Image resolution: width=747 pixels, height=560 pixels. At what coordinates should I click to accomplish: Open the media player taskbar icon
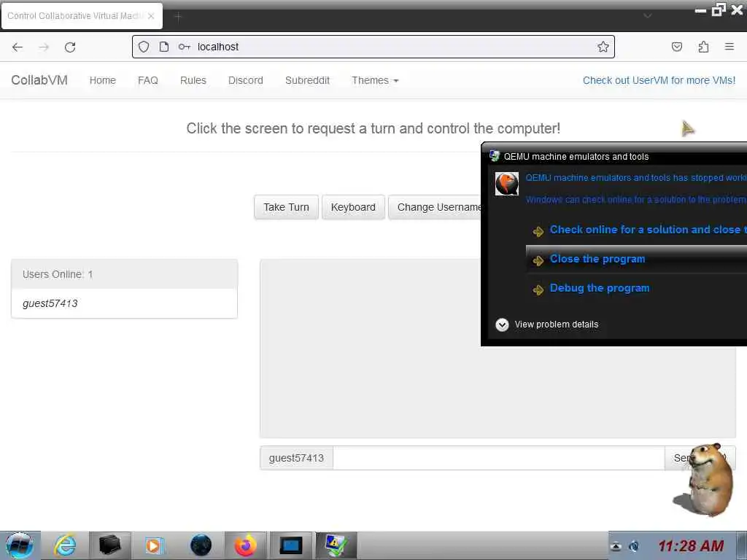154,545
